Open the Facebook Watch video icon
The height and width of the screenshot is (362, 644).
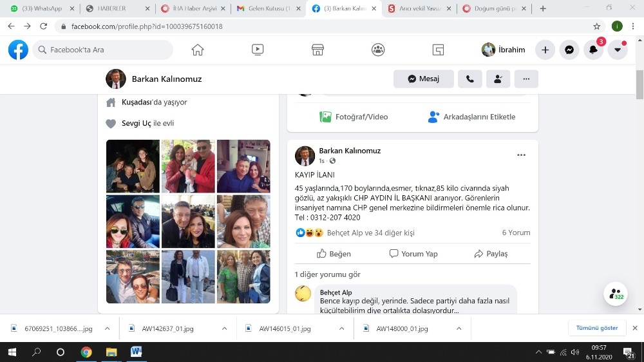pos(258,50)
